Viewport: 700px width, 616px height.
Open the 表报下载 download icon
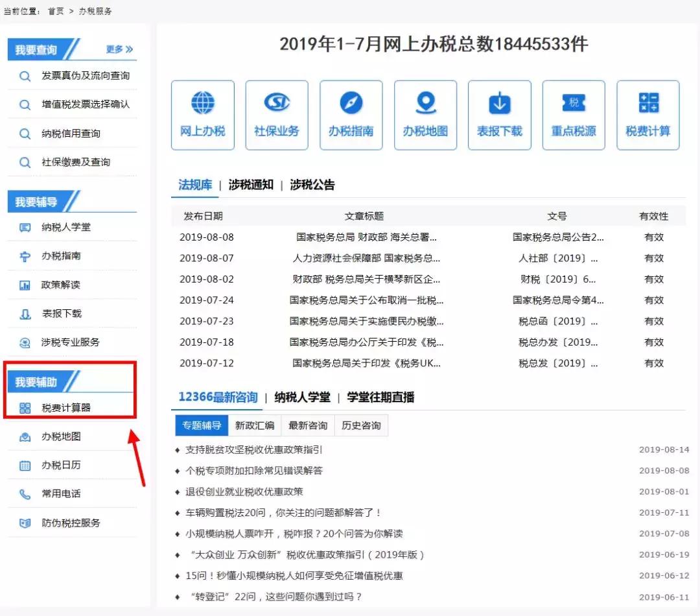499,114
